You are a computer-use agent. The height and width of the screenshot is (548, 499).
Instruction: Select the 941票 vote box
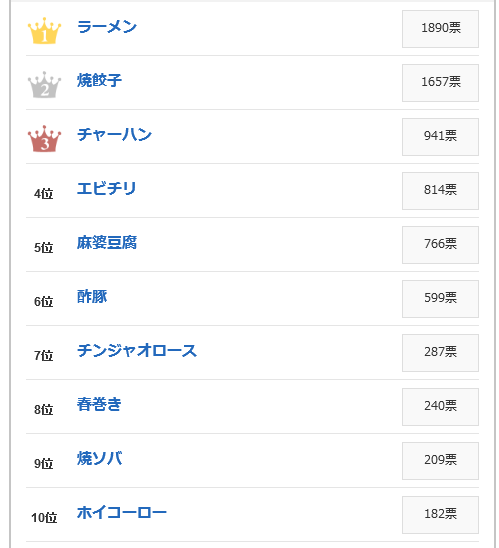point(440,137)
